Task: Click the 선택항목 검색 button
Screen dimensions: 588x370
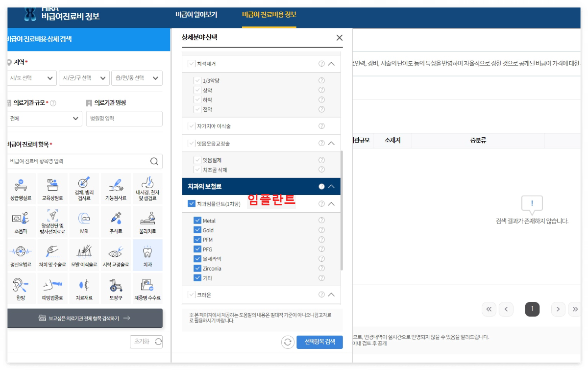Action: coord(319,342)
